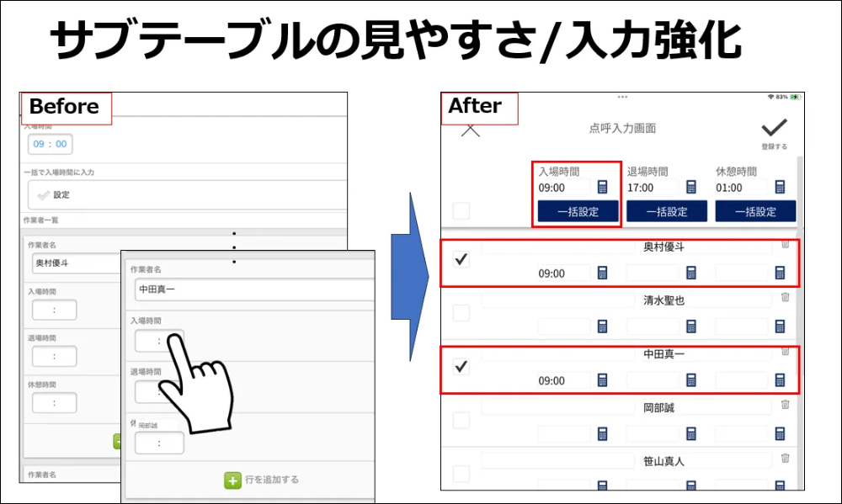The height and width of the screenshot is (504, 842).
Task: Click 退場時間 calculator icon in 岡部誠 row
Action: coord(691,433)
